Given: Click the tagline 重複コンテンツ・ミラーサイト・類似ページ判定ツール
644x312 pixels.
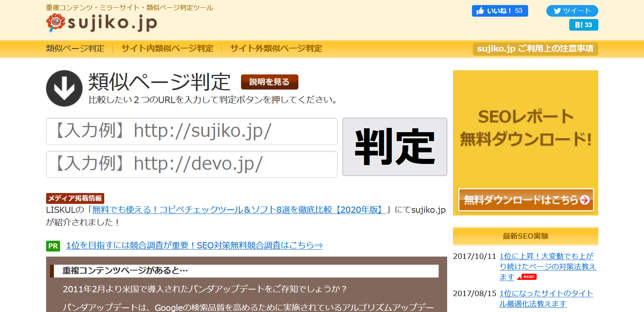Looking at the screenshot, I should [129, 8].
